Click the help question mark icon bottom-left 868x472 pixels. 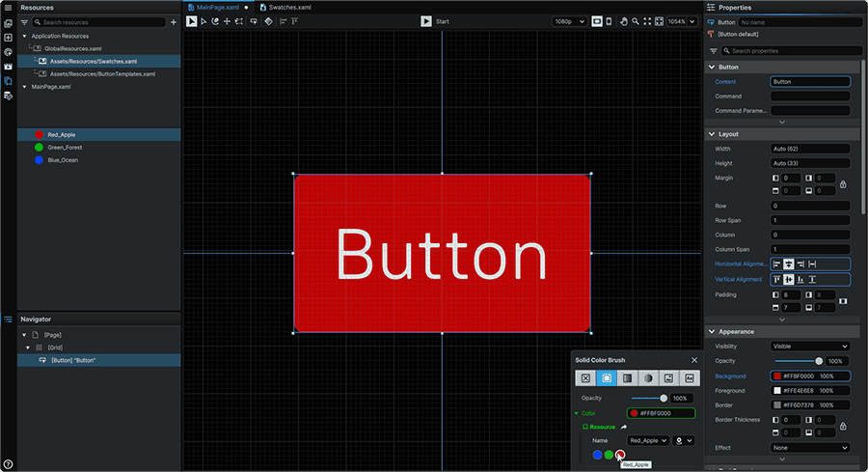(x=8, y=464)
